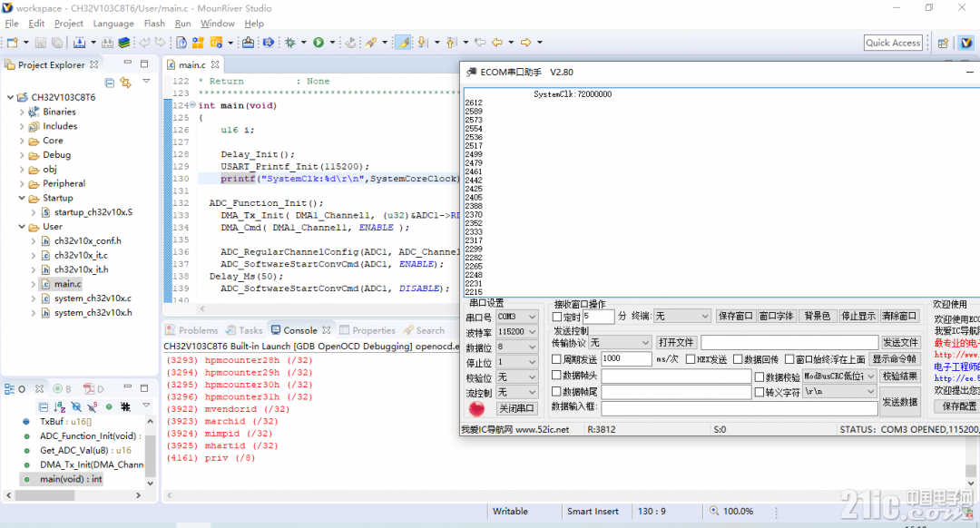
Task: Switch to the Problems tab
Action: (191, 330)
